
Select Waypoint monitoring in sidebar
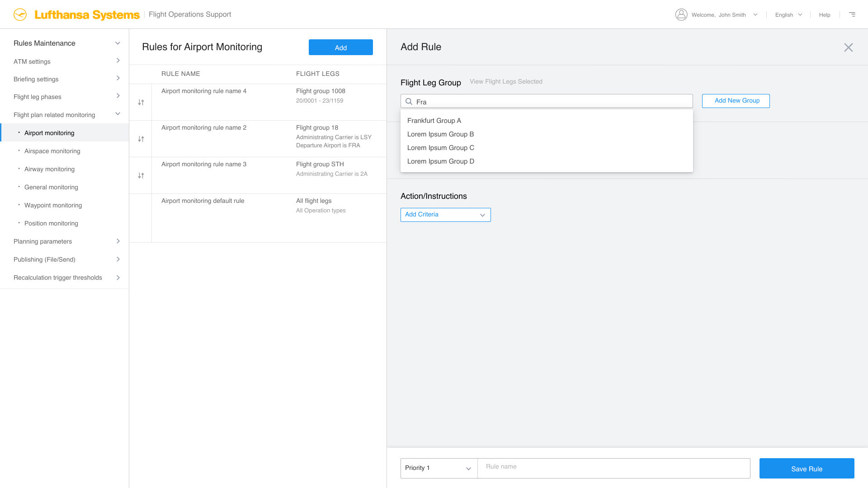coord(64,205)
